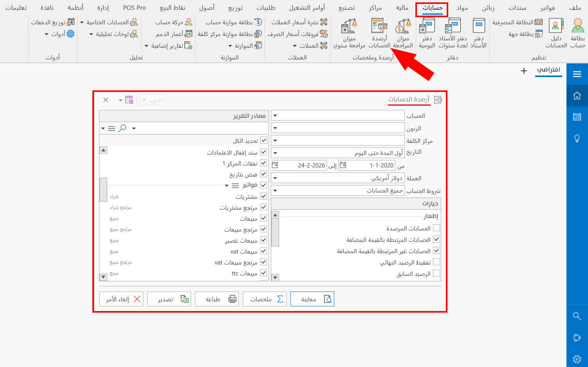
Task: Open توزيع الدفعات tool
Action: click(x=53, y=22)
